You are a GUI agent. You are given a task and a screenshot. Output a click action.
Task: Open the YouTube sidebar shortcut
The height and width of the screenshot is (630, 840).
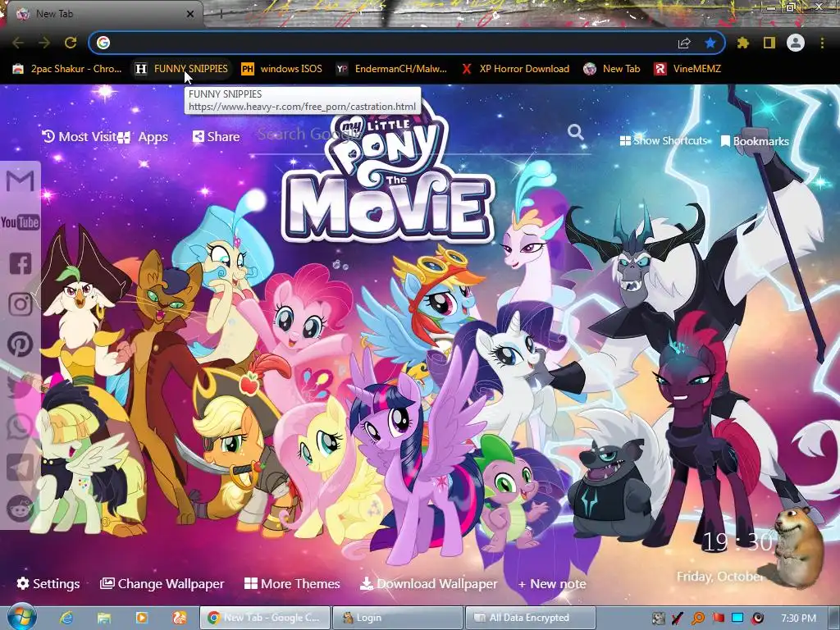pyautogui.click(x=21, y=222)
